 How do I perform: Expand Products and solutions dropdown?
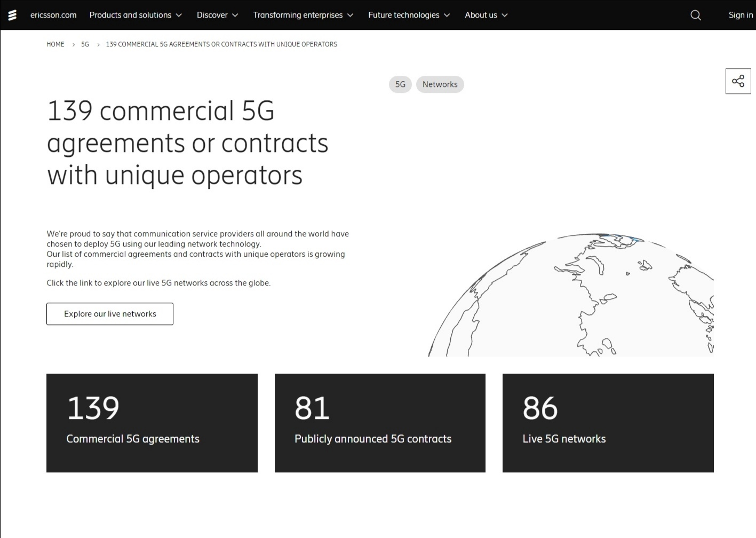click(136, 15)
